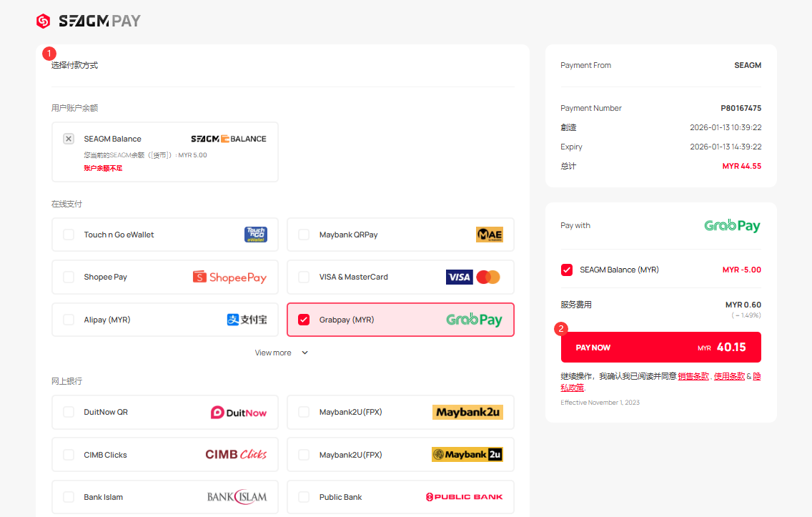Choose the Public Bank payment option
This screenshot has width=812, height=517.
coord(400,497)
